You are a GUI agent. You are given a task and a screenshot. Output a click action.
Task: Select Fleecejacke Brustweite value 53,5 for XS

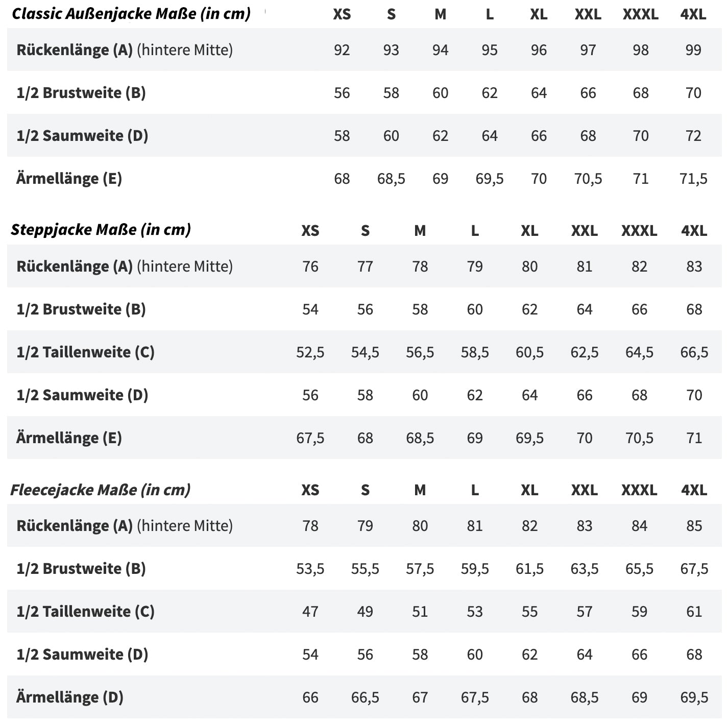coord(310,569)
